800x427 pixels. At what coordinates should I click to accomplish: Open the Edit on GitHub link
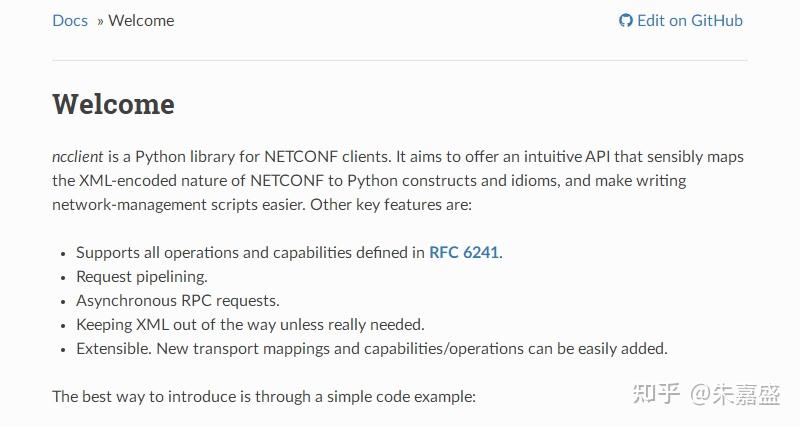689,20
